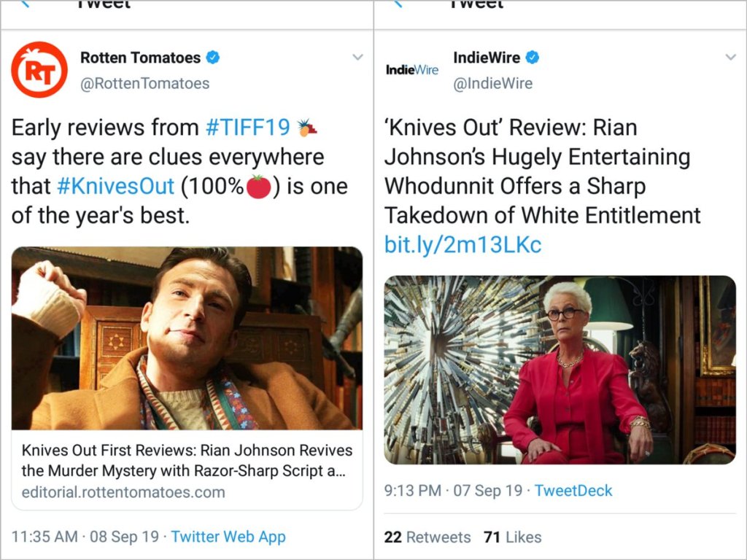Go back from the Rotten Tomatoes tweet
Viewport: 747px width, 560px height.
(25, 4)
